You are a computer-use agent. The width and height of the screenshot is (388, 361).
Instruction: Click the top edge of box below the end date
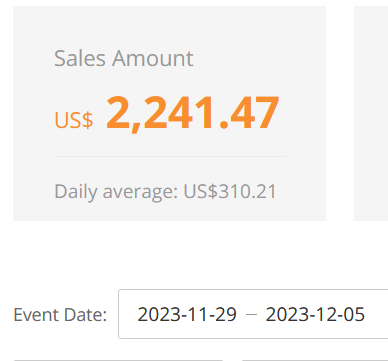pos(315,360)
